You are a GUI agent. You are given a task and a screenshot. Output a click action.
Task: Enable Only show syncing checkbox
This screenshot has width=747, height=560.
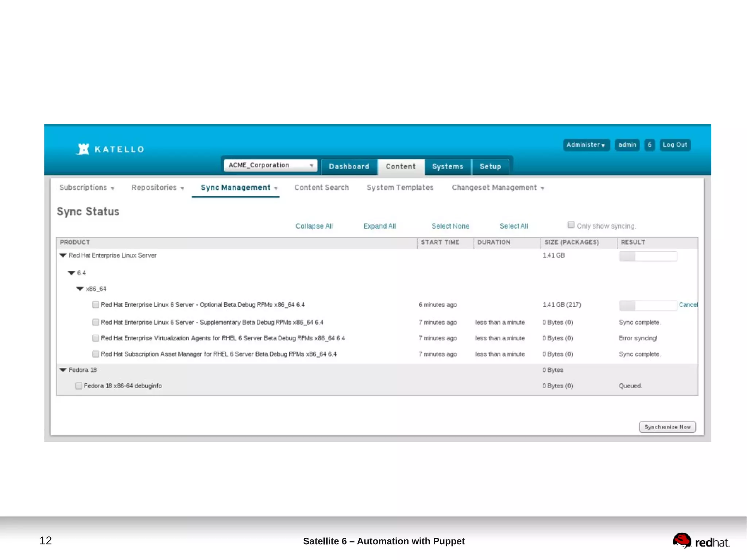(x=571, y=225)
